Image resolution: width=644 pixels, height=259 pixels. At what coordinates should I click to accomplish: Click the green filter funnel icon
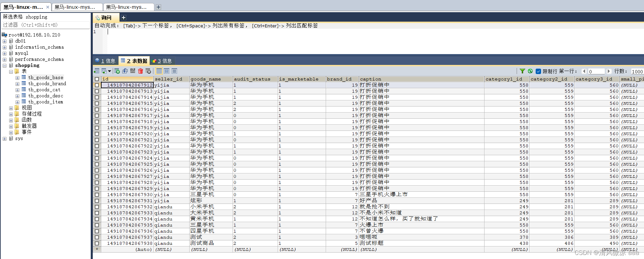(x=522, y=71)
